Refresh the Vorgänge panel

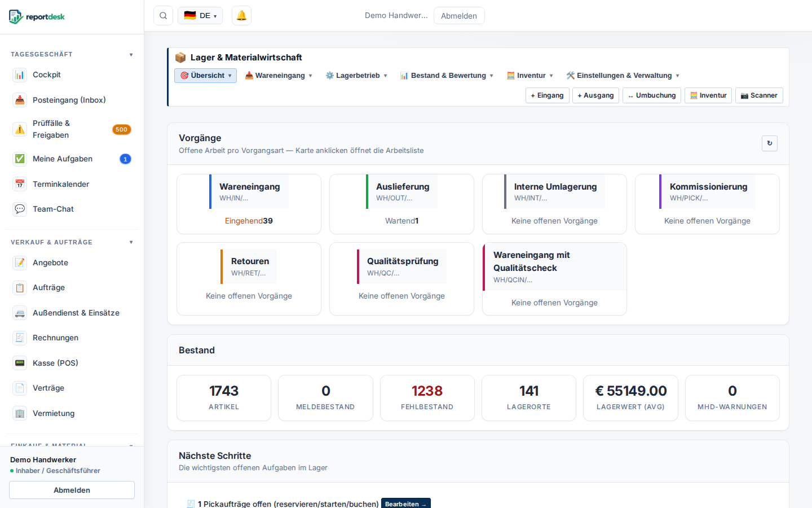(770, 143)
